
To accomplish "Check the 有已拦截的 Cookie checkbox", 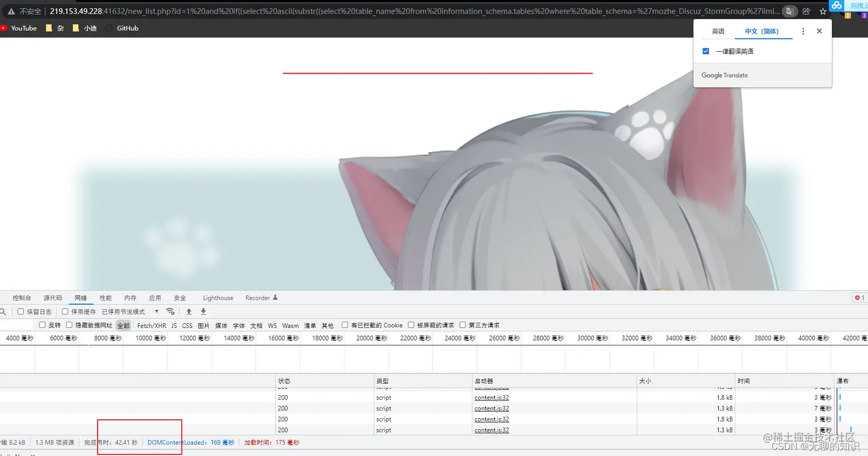I will (345, 325).
